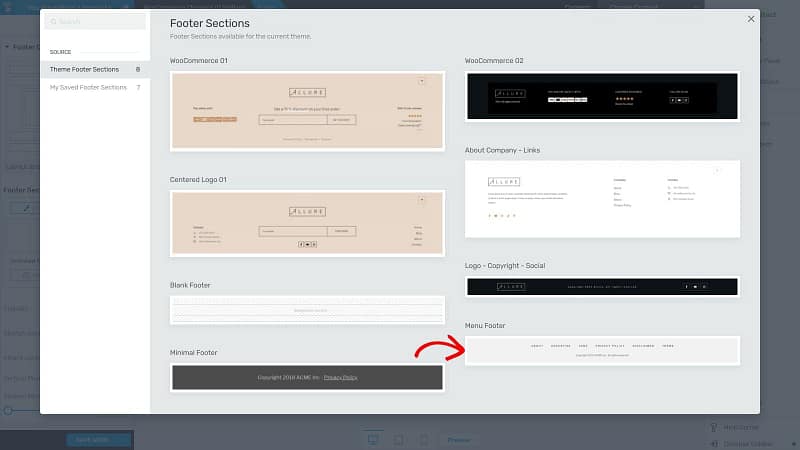This screenshot has width=800, height=450.
Task: Click the 'WooCommerce 01' title text
Action: (x=198, y=61)
